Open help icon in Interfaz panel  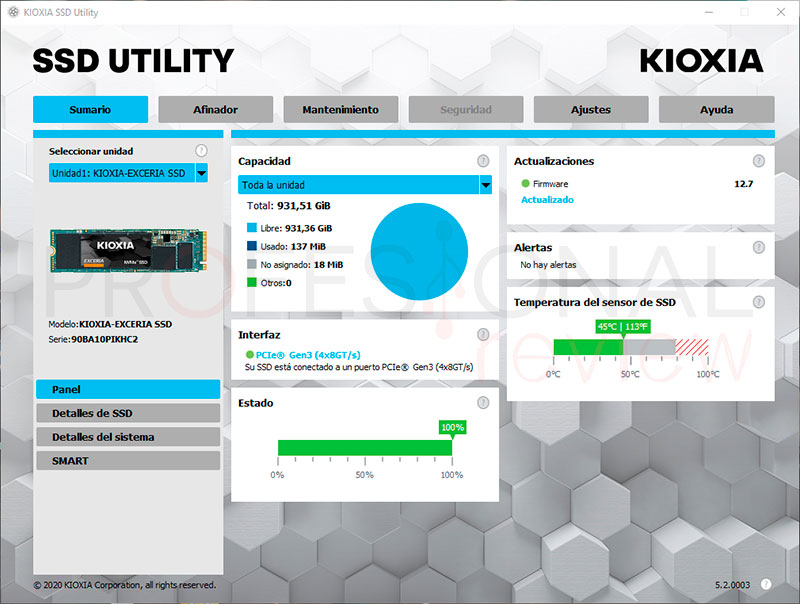483,334
